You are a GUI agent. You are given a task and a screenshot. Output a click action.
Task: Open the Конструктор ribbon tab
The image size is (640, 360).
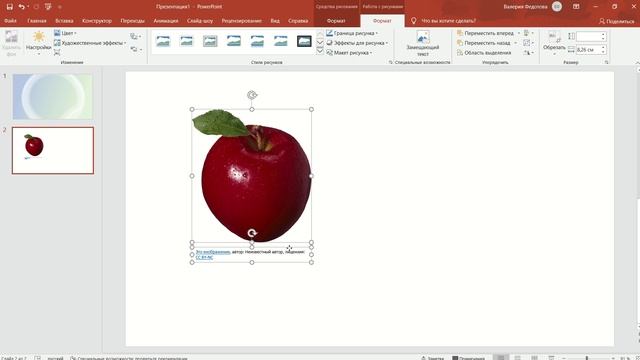tap(97, 21)
